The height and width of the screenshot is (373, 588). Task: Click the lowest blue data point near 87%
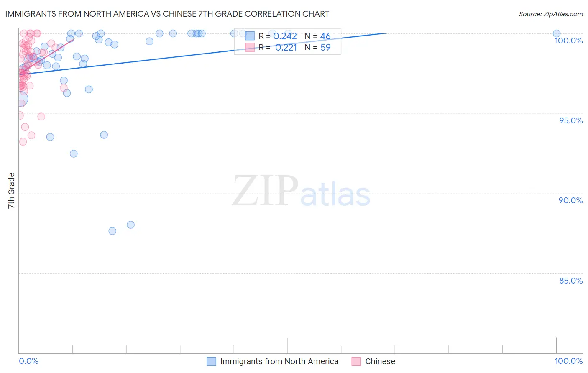[112, 231]
